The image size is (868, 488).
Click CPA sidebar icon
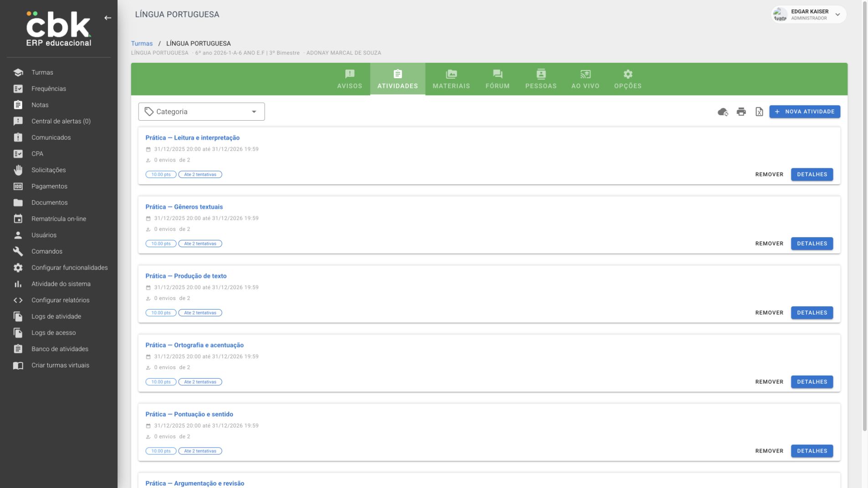(x=18, y=154)
